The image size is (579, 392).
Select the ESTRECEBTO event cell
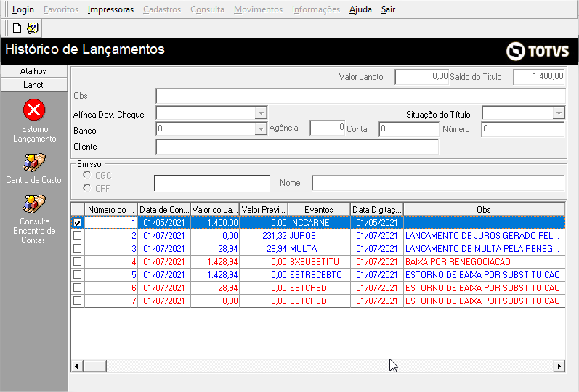(x=319, y=274)
